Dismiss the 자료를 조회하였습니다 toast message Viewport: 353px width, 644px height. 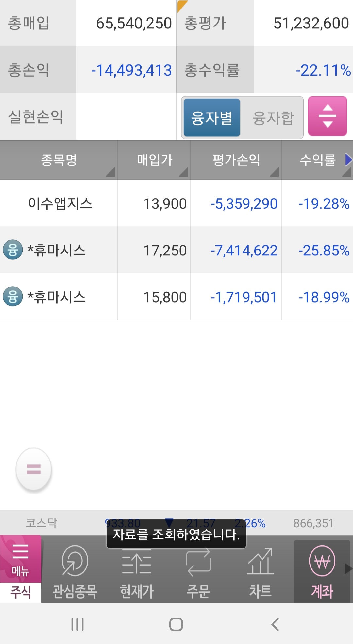[176, 535]
